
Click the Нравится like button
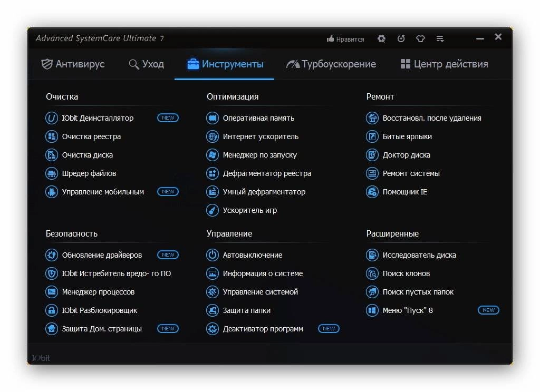(345, 39)
